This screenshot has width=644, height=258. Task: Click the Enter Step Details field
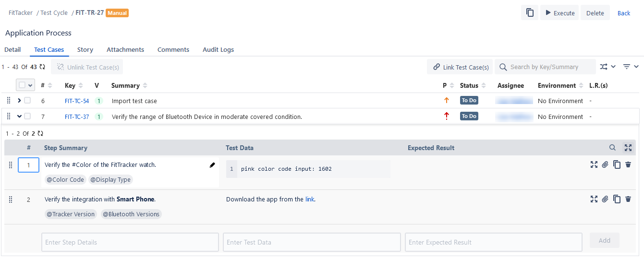pyautogui.click(x=130, y=242)
